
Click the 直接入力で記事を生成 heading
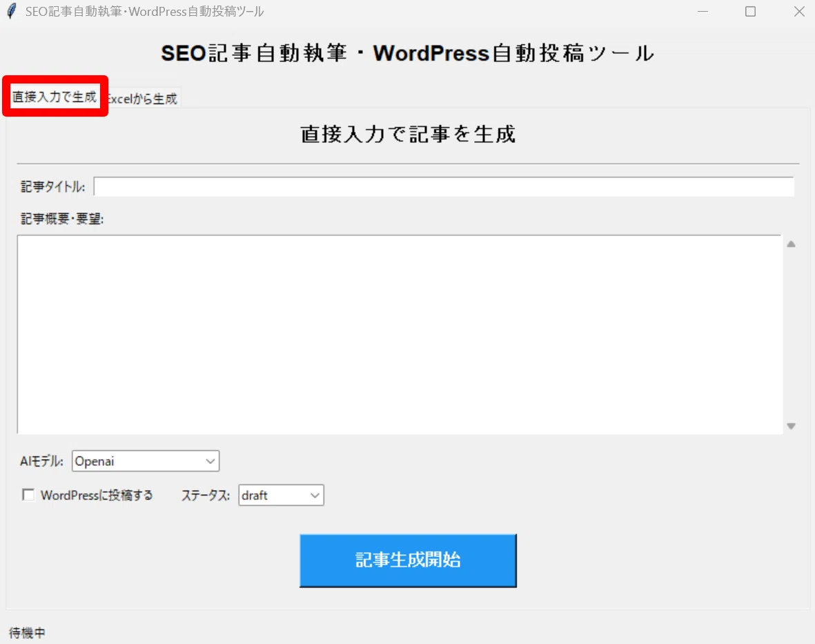[408, 134]
